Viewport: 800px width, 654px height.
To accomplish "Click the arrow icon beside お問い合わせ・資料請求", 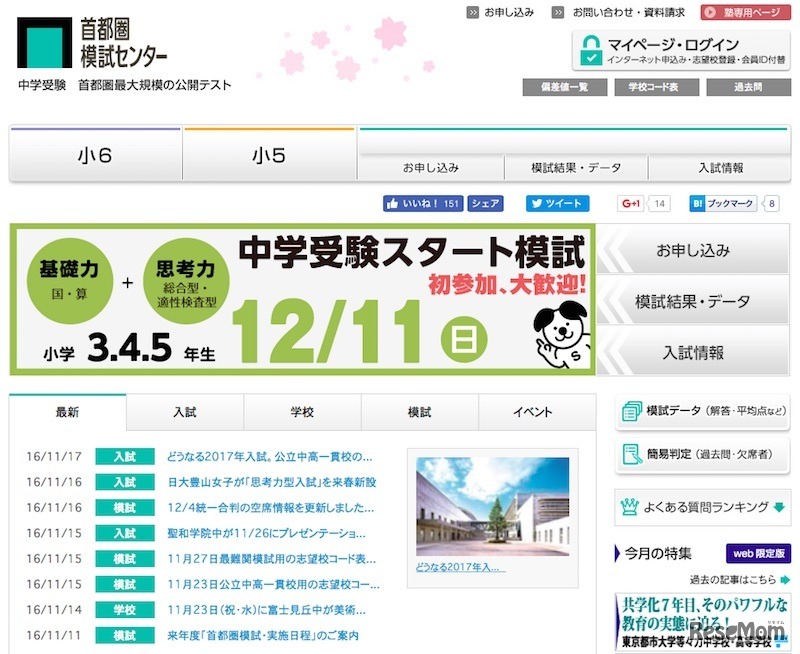I will (558, 12).
